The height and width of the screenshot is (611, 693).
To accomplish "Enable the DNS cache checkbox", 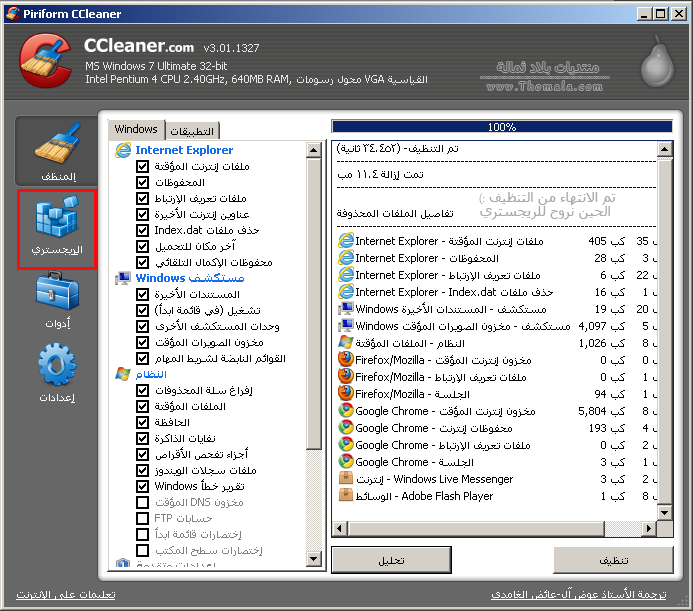I will coord(142,502).
